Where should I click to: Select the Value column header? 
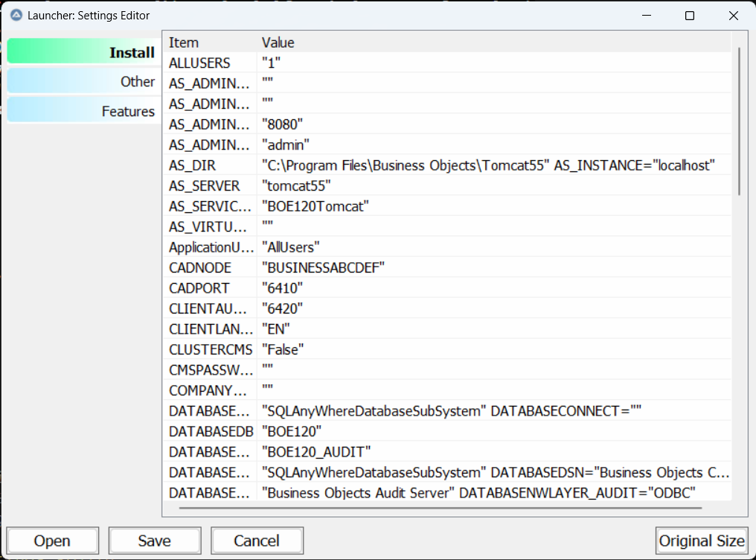[278, 42]
